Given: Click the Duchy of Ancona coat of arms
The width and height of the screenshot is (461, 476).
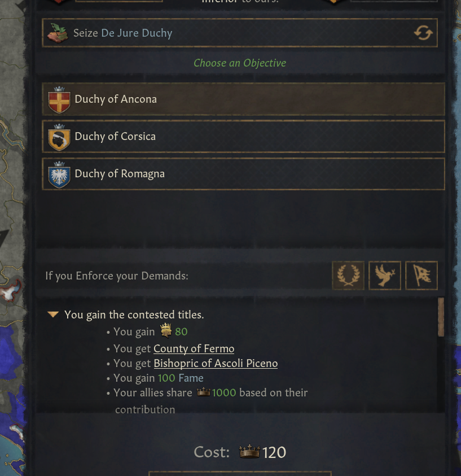Looking at the screenshot, I should (x=59, y=99).
